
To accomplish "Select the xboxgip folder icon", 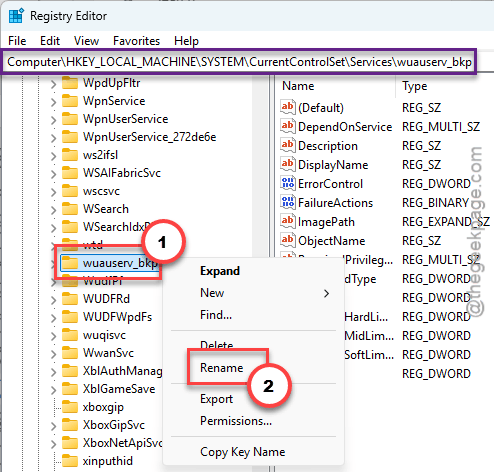I will pos(70,407).
